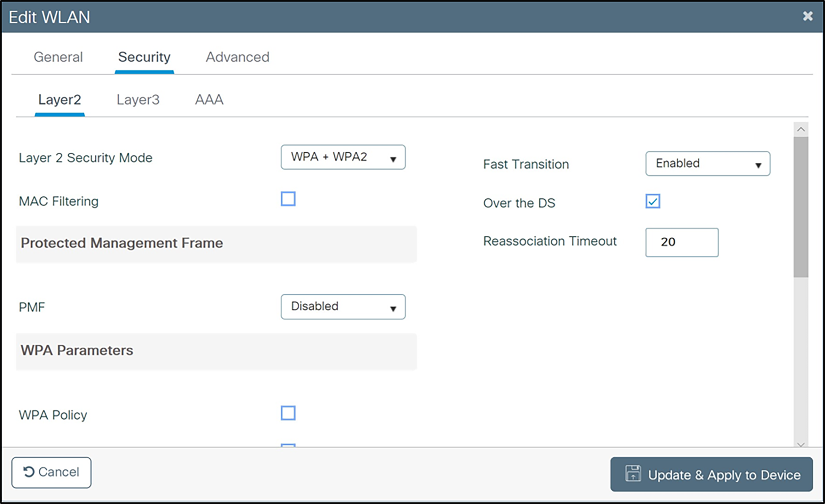Click the Reassociation Timeout input field

tap(681, 242)
